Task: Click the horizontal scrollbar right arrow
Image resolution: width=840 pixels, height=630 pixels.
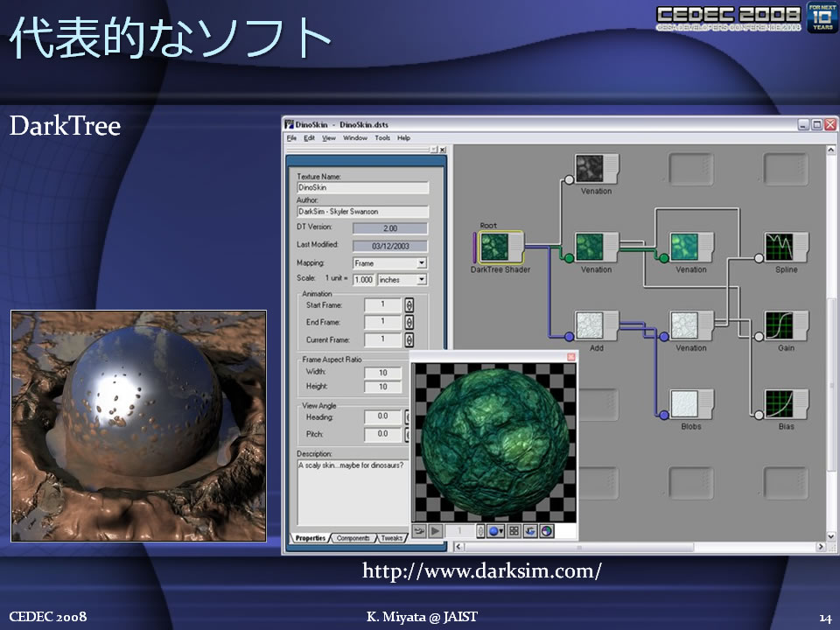Action: (820, 547)
